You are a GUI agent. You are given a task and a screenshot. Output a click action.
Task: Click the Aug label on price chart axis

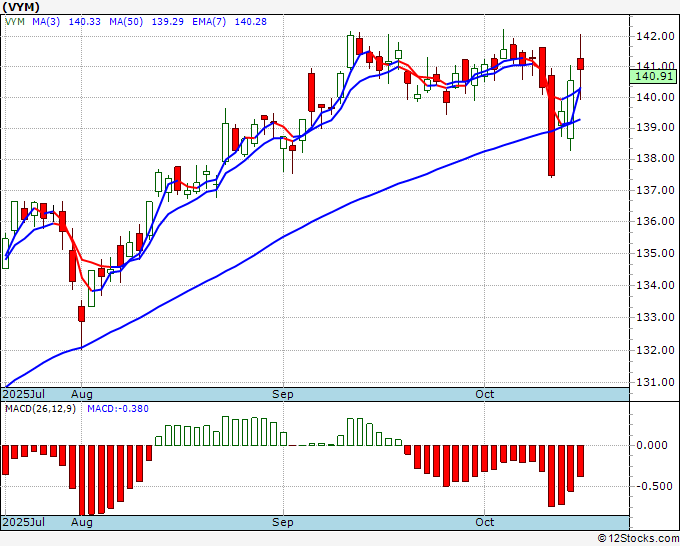(x=82, y=394)
